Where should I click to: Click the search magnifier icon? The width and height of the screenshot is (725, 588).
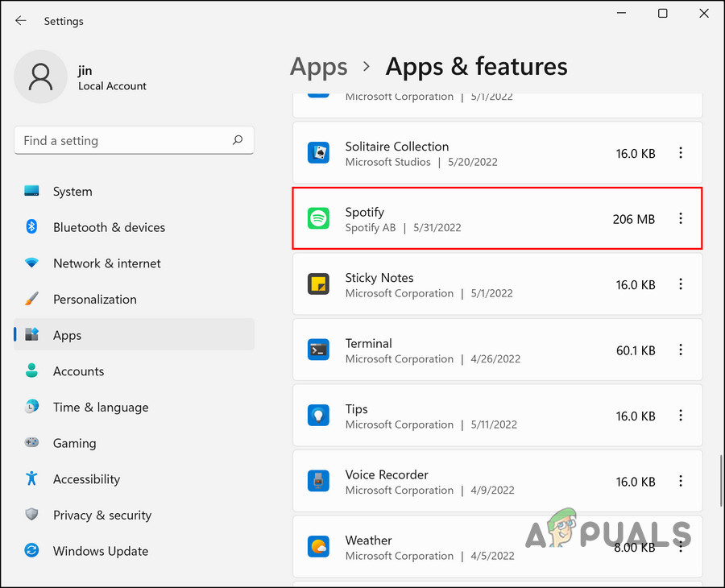point(238,140)
